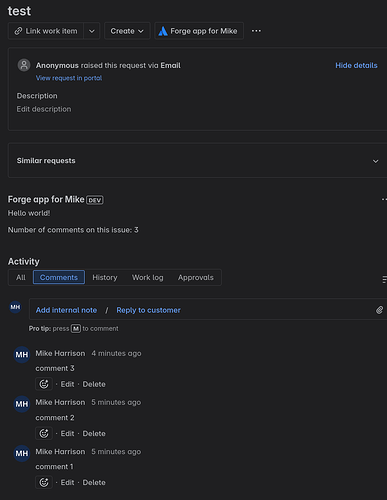Open View request in portal link
The height and width of the screenshot is (500, 387).
(69, 78)
